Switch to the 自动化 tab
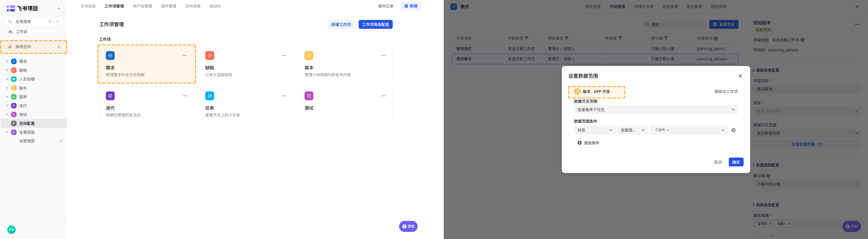Screen dimensions: 868x239 pyautogui.click(x=215, y=6)
